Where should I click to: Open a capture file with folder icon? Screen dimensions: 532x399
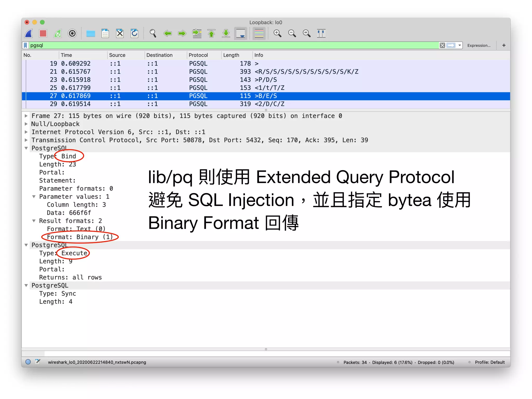(x=91, y=34)
